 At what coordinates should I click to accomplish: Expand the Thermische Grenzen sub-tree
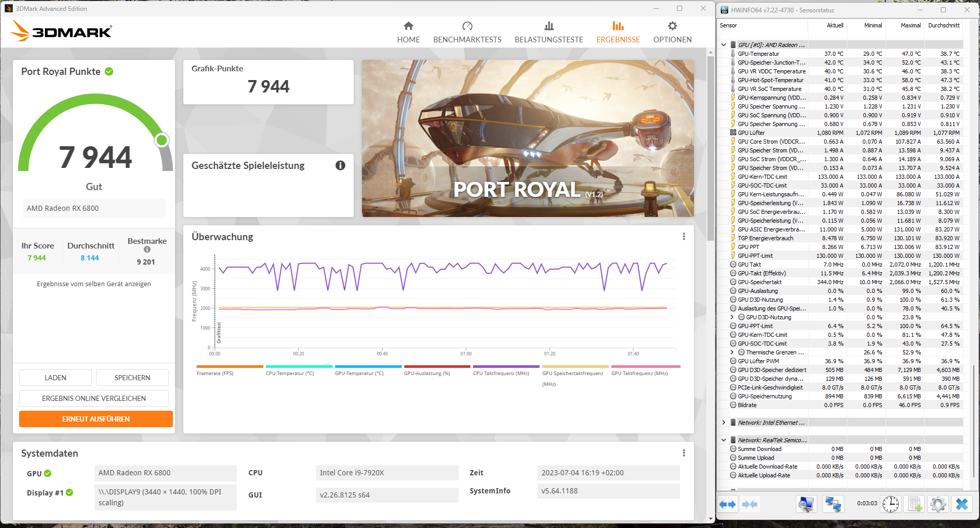[x=732, y=352]
